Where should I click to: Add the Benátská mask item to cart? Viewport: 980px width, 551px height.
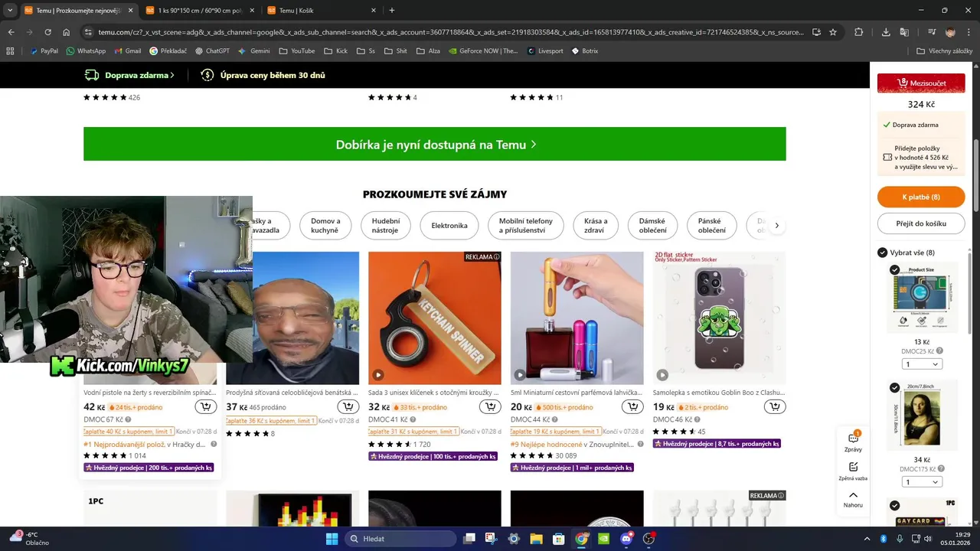(x=348, y=406)
